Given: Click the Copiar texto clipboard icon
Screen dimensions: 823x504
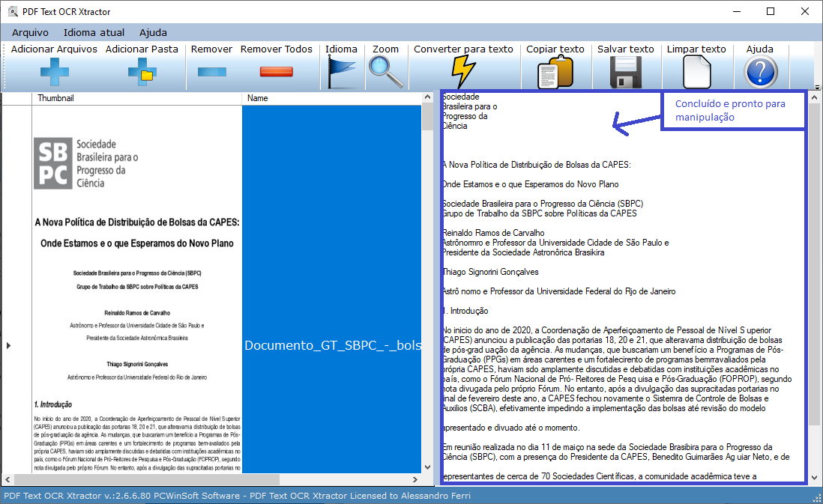Looking at the screenshot, I should [x=555, y=73].
